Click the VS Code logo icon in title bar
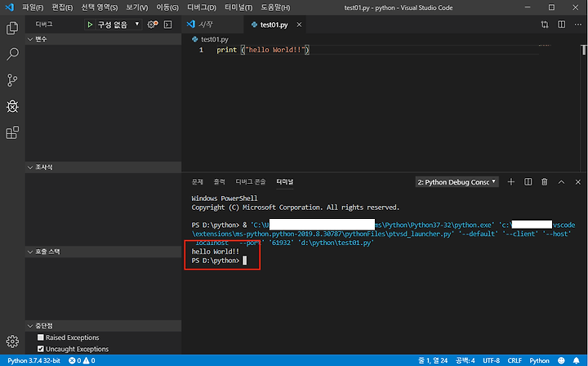588x366 pixels. [9, 7]
